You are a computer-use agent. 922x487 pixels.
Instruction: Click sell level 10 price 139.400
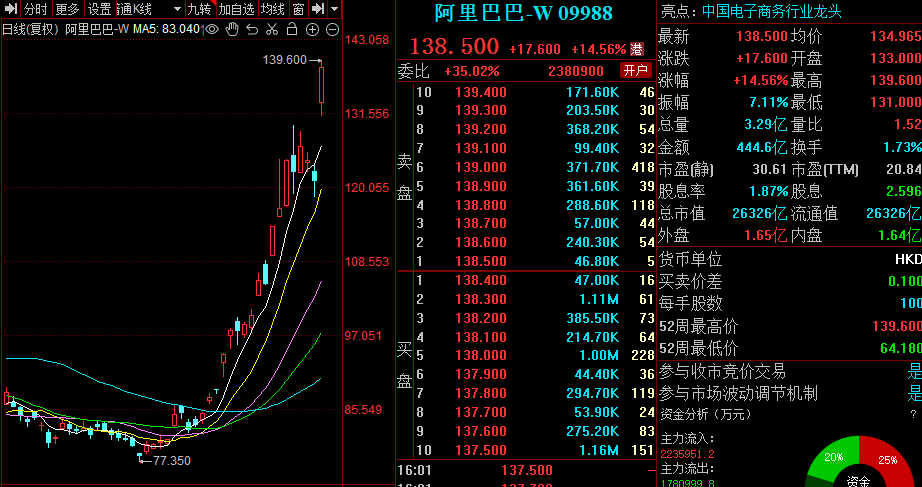(480, 92)
